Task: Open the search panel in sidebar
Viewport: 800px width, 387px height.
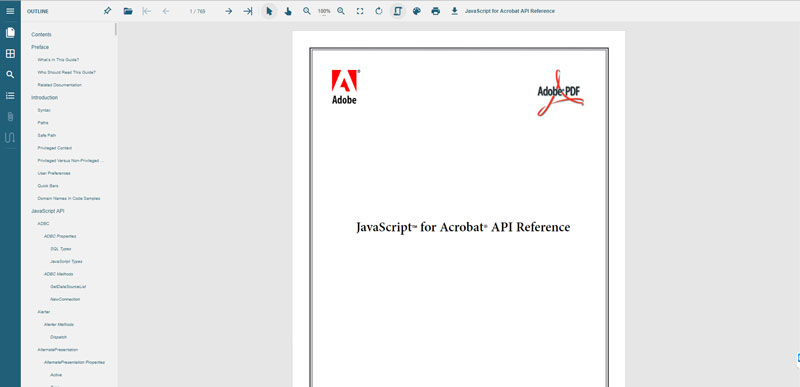Action: (10, 74)
